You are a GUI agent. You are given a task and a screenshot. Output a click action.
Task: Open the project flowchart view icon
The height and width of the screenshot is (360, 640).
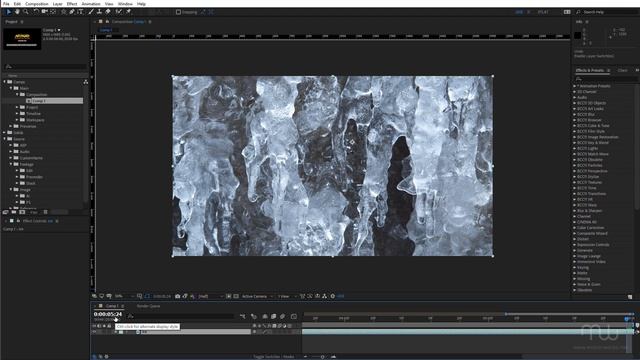86,82
